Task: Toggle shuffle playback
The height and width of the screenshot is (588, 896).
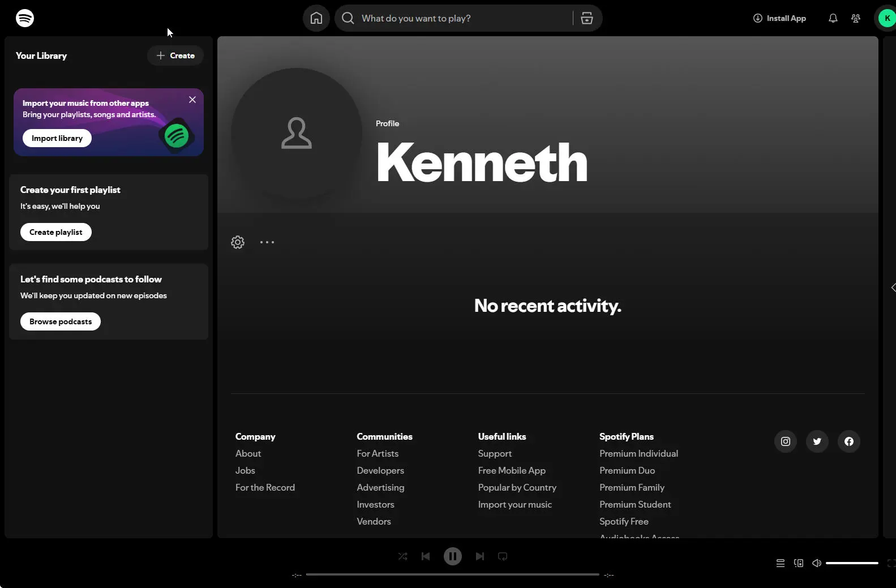Action: tap(403, 556)
